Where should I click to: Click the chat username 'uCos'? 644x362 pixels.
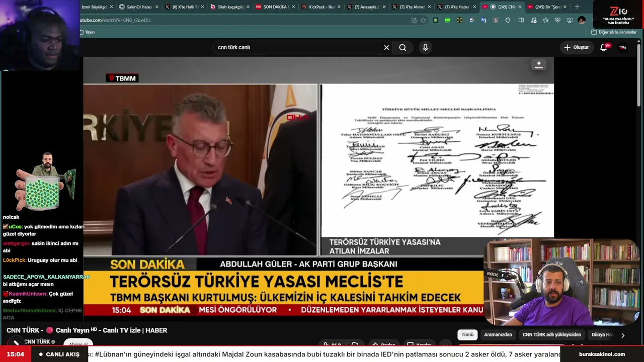(x=15, y=227)
